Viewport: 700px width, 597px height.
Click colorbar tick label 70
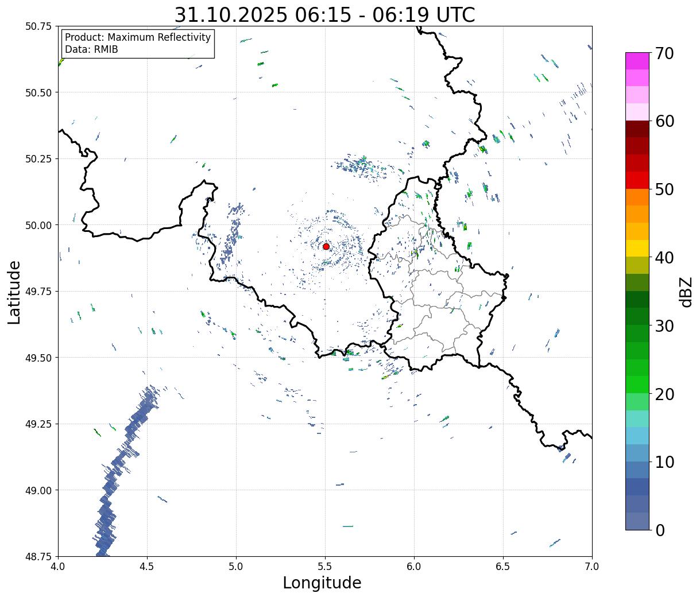click(664, 53)
